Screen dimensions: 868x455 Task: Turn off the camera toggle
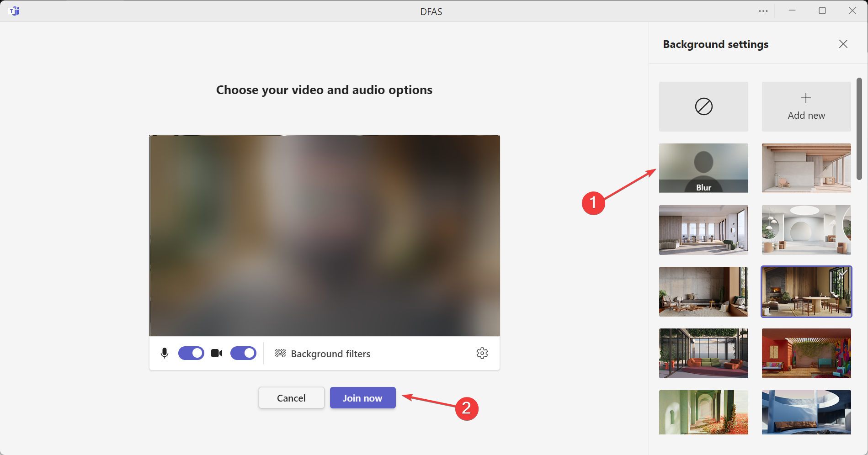[243, 353]
